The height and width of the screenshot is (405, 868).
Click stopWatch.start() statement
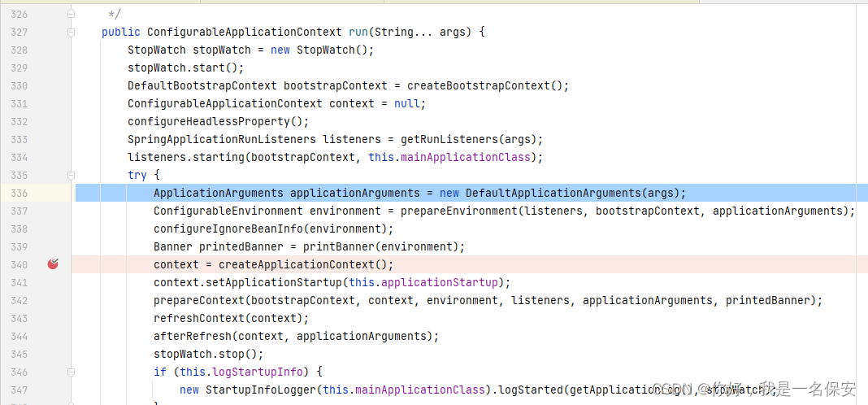tap(185, 67)
